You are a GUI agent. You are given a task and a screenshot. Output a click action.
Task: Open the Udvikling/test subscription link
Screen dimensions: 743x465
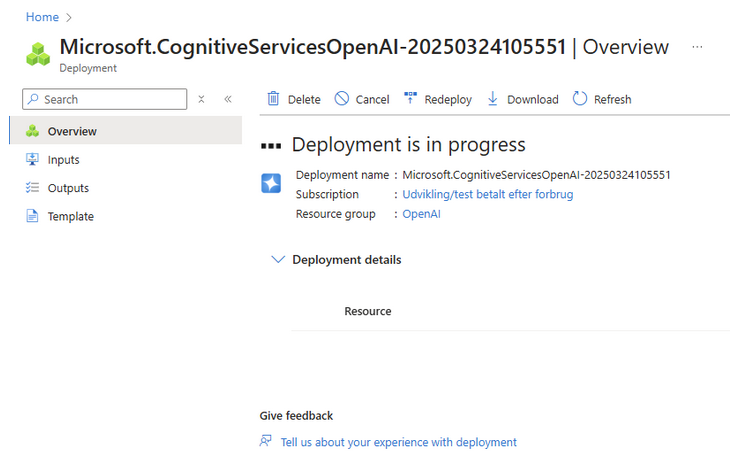pyautogui.click(x=487, y=194)
